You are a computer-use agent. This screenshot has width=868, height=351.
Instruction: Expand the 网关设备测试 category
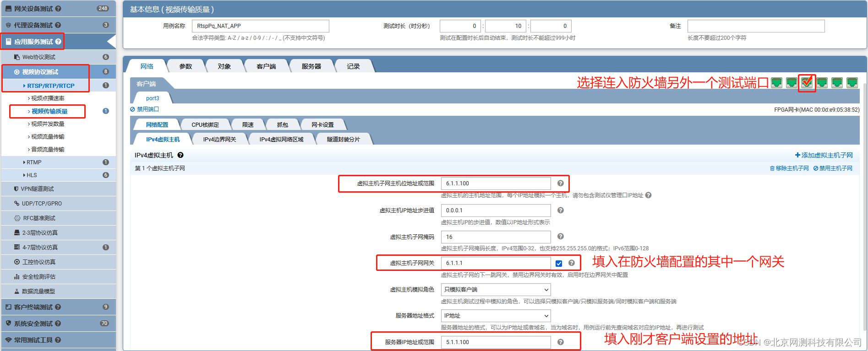point(59,9)
